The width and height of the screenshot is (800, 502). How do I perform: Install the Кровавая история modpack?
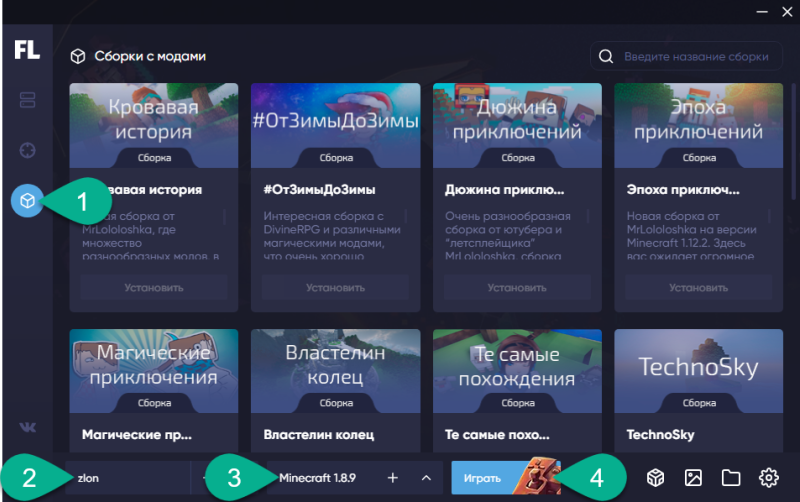coord(154,288)
